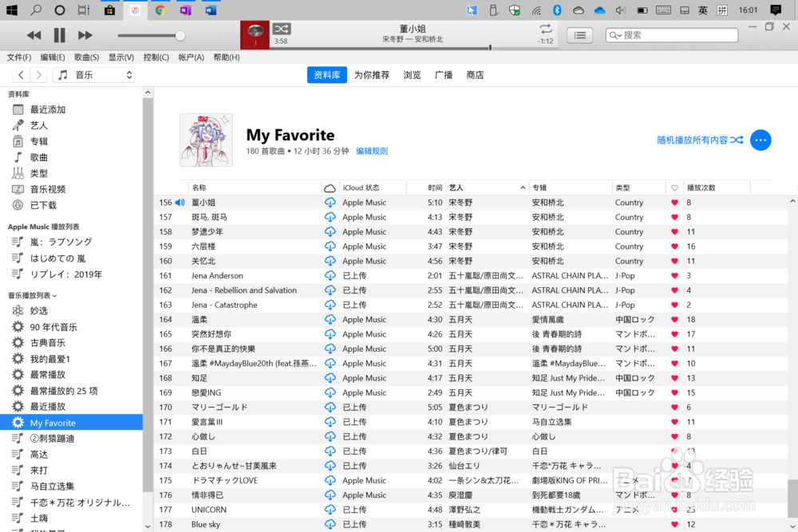Click the My Favorite playlist artwork
The width and height of the screenshot is (798, 532).
[206, 140]
